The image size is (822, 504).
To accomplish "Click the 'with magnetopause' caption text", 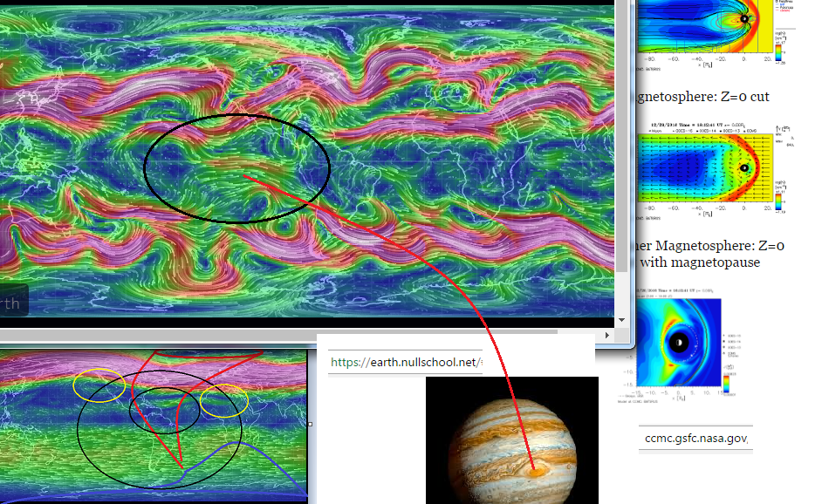I will pyautogui.click(x=700, y=262).
